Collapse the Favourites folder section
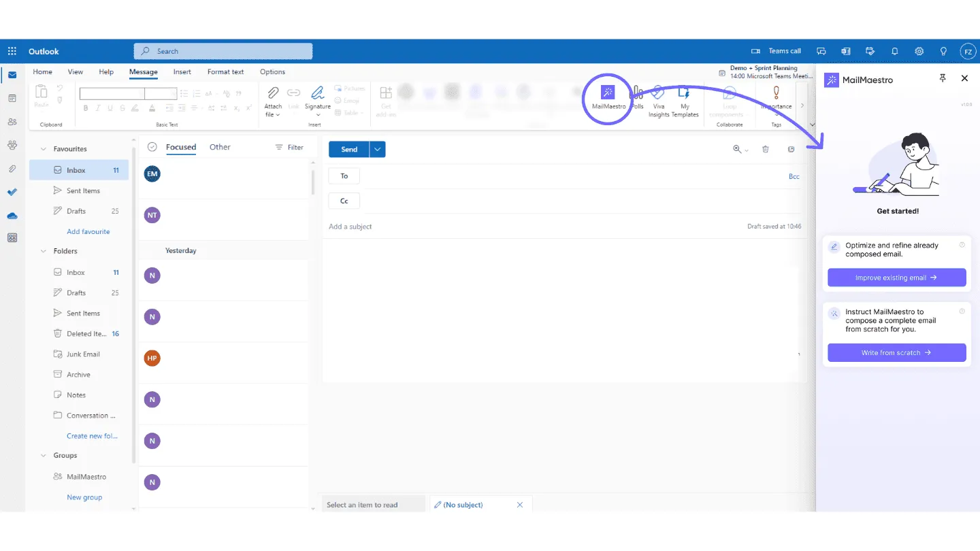 coord(44,149)
